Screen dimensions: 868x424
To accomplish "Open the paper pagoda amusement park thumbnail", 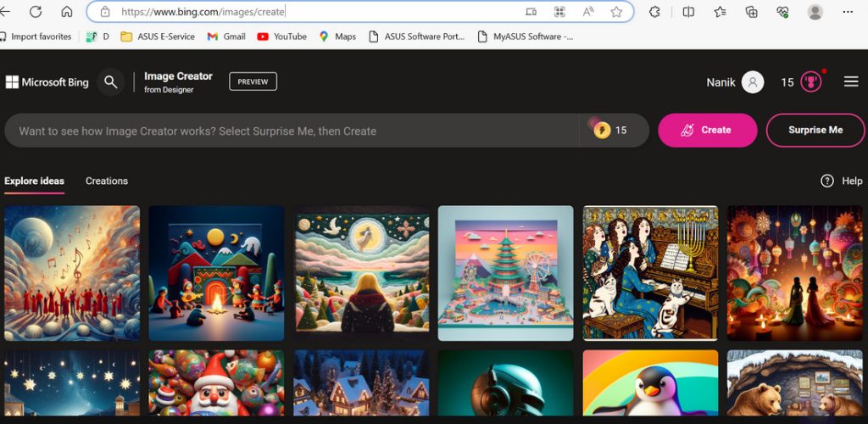I will click(505, 273).
